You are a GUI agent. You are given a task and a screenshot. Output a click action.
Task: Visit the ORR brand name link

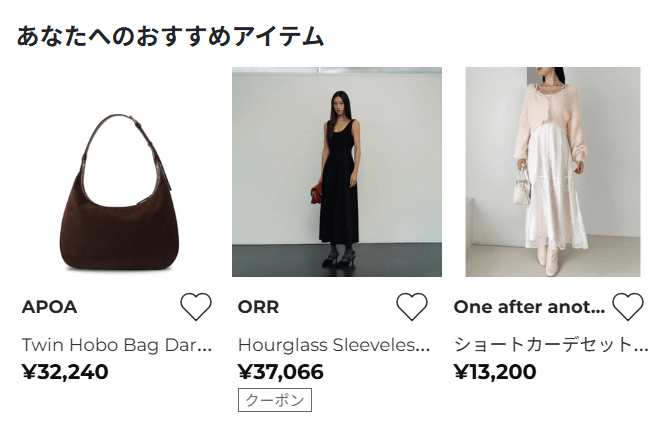click(x=258, y=307)
